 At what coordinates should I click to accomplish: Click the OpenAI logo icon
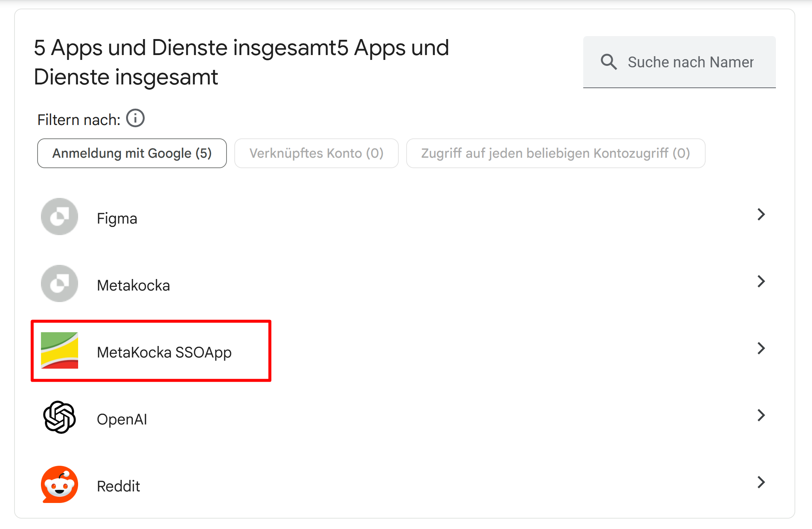point(60,417)
